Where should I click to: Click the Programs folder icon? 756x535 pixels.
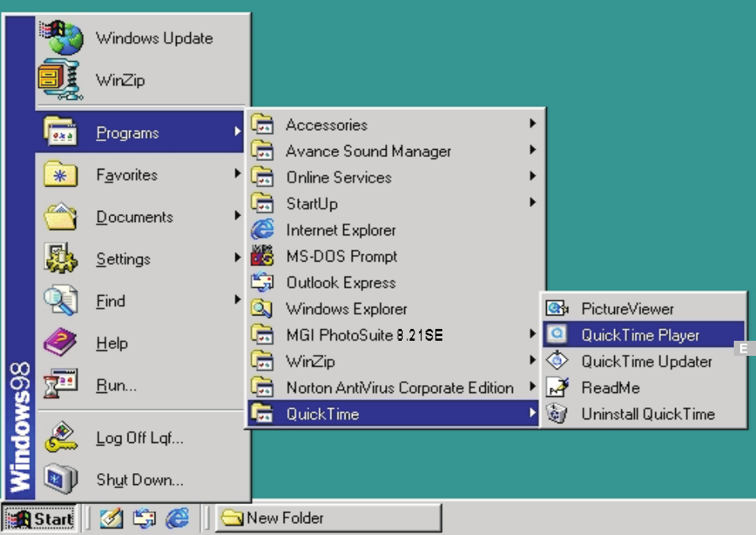pos(60,132)
